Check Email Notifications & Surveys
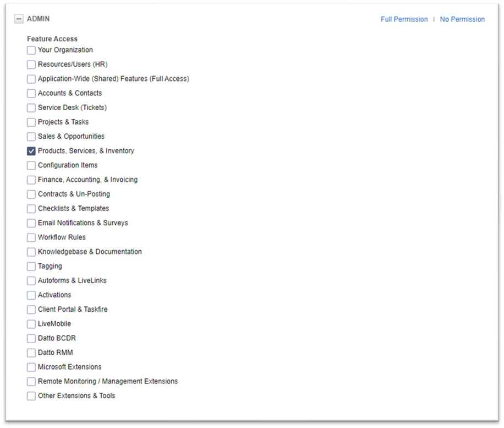 coord(31,223)
